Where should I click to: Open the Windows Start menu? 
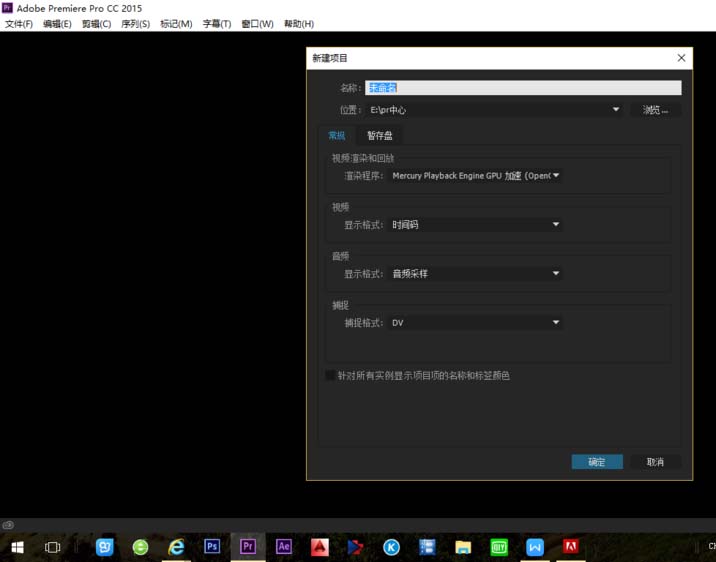pos(17,546)
